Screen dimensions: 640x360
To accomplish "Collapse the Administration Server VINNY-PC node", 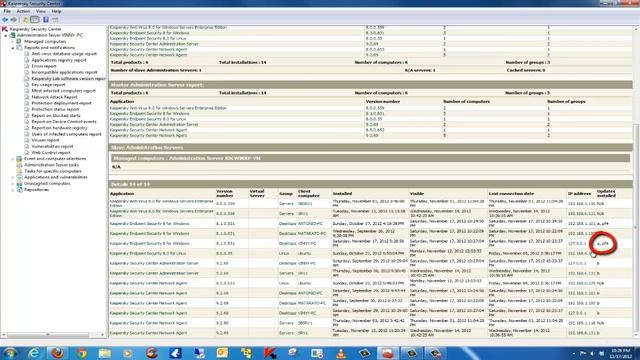I will 6,36.
